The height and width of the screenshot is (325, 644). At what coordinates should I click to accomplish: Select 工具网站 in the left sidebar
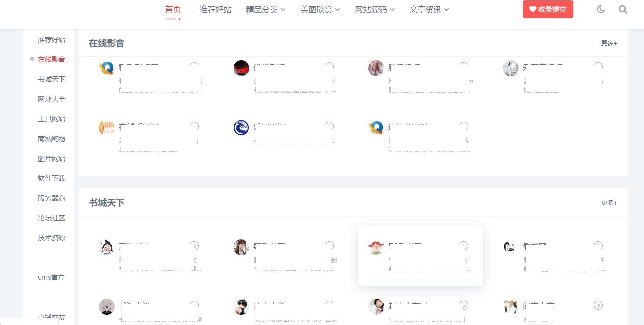point(52,119)
